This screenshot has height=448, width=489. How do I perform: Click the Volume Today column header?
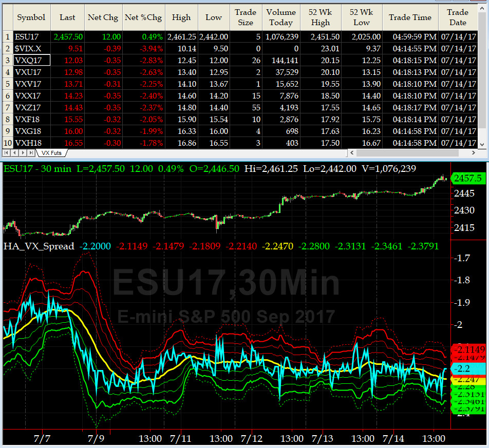click(x=281, y=17)
